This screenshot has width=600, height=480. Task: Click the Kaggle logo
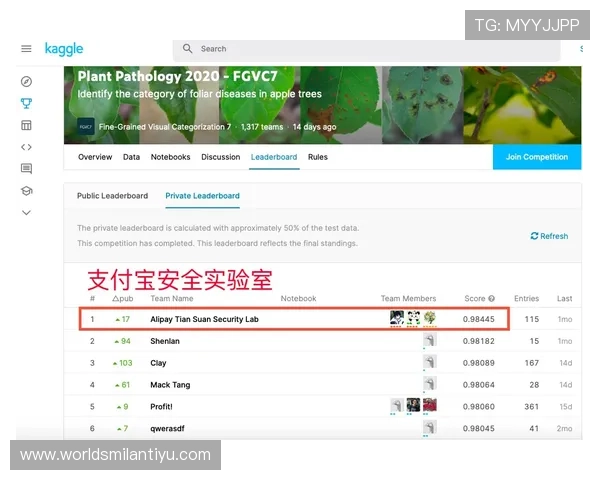coord(64,49)
